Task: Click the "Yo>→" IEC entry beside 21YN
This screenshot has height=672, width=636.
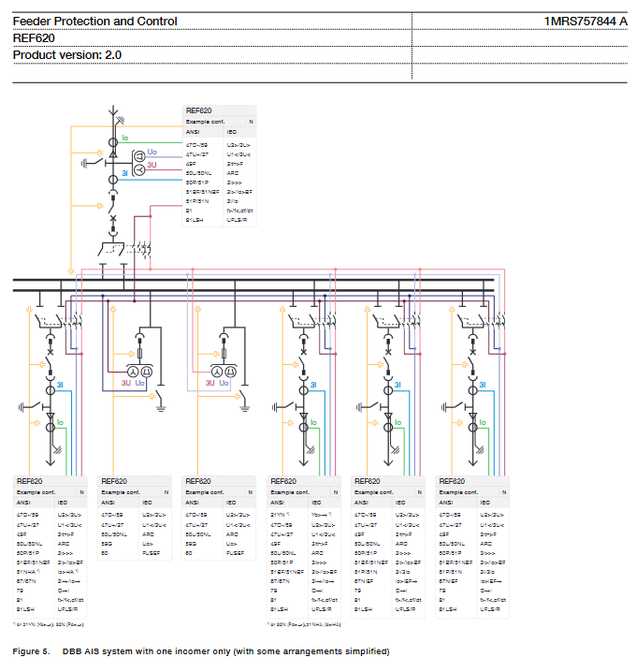Action: click(x=321, y=515)
